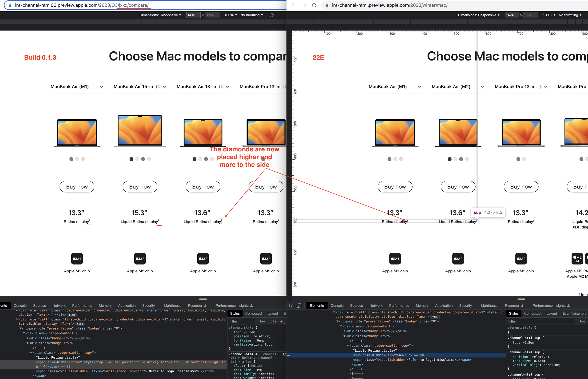Screen dimensions: 588x379
Task: Click the browser back arrow
Action: [293, 5]
